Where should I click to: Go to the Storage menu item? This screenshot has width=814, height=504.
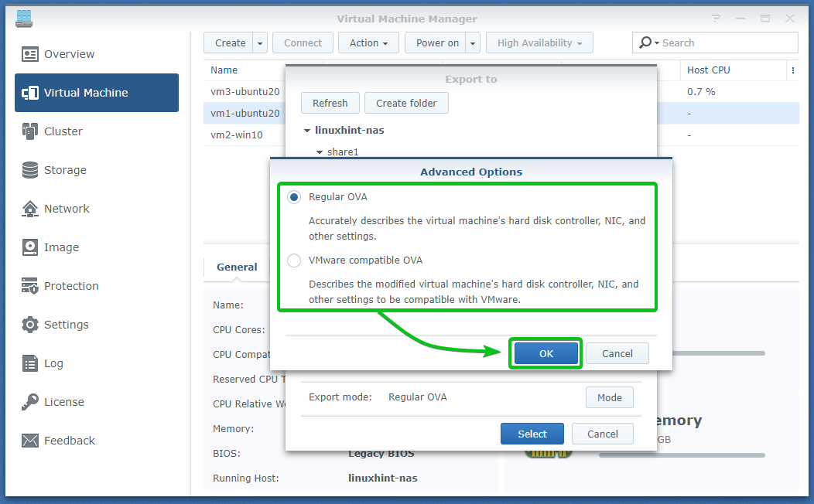click(97, 170)
